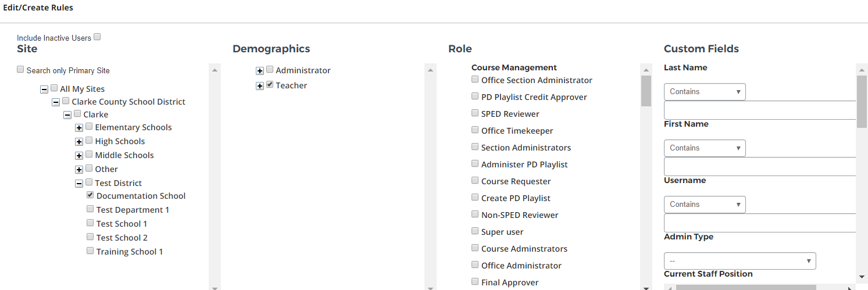This screenshot has height=290, width=868.
Task: Click the Custom Fields horizontal scrollbar
Action: coord(745,287)
